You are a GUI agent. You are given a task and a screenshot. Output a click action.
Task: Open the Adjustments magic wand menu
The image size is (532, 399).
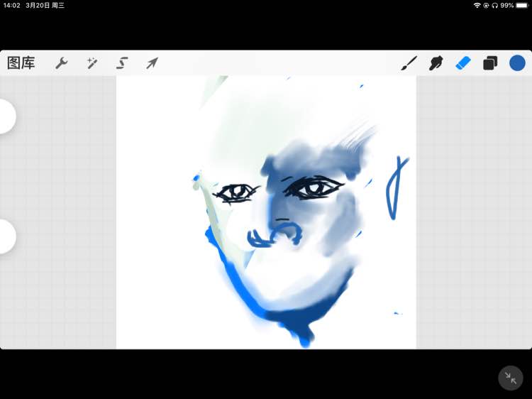click(92, 63)
